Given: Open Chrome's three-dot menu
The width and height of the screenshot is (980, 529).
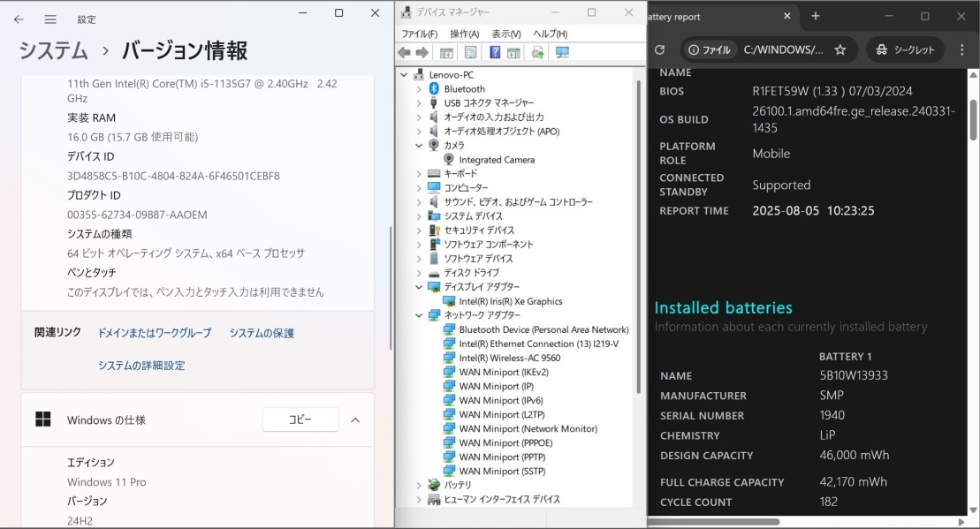Looking at the screenshot, I should click(962, 49).
